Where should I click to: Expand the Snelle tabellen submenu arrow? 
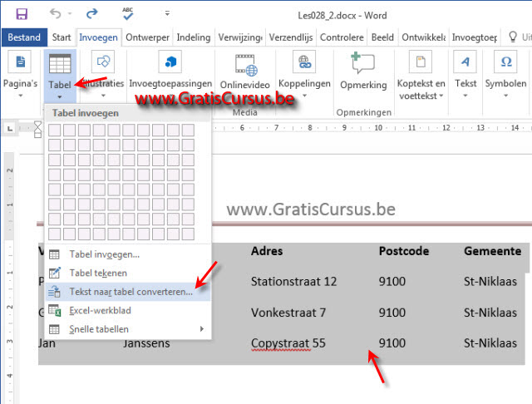pos(202,329)
